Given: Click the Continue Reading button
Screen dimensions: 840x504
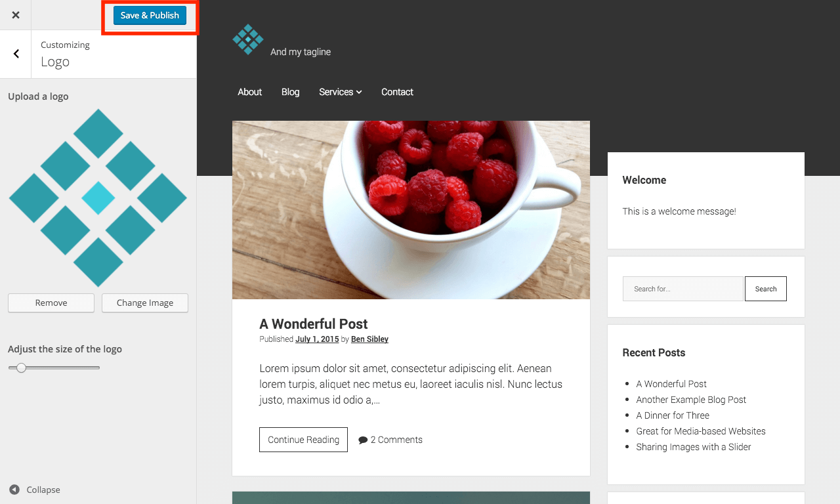Looking at the screenshot, I should point(303,440).
